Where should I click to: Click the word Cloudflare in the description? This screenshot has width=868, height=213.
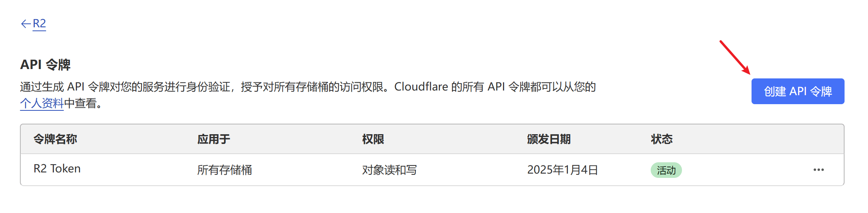[x=421, y=87]
